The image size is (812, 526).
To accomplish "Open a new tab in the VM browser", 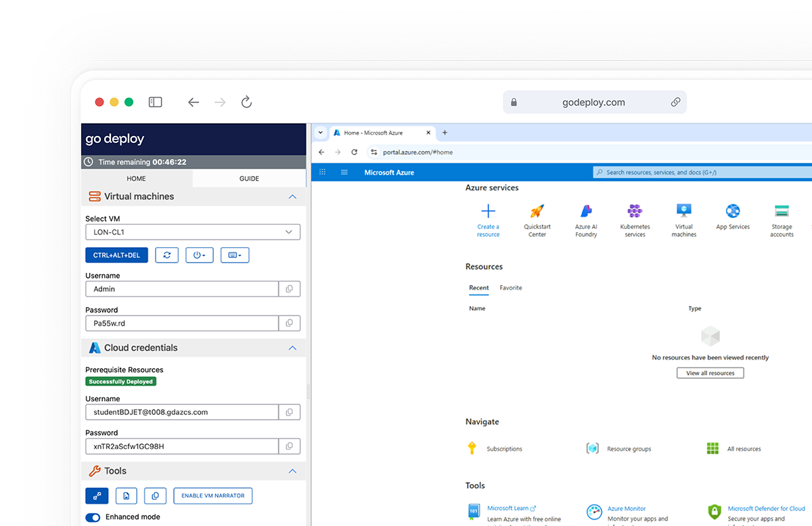I will tap(445, 133).
